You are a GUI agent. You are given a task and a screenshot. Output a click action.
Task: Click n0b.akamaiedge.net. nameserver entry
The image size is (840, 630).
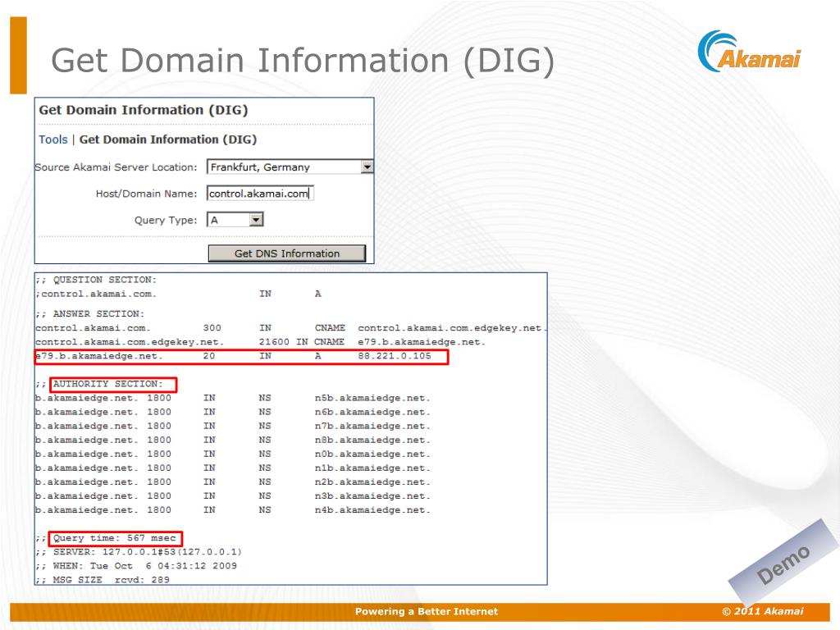pos(372,454)
